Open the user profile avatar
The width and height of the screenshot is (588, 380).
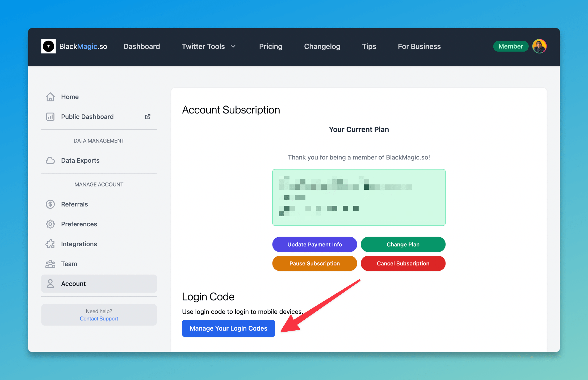point(539,46)
